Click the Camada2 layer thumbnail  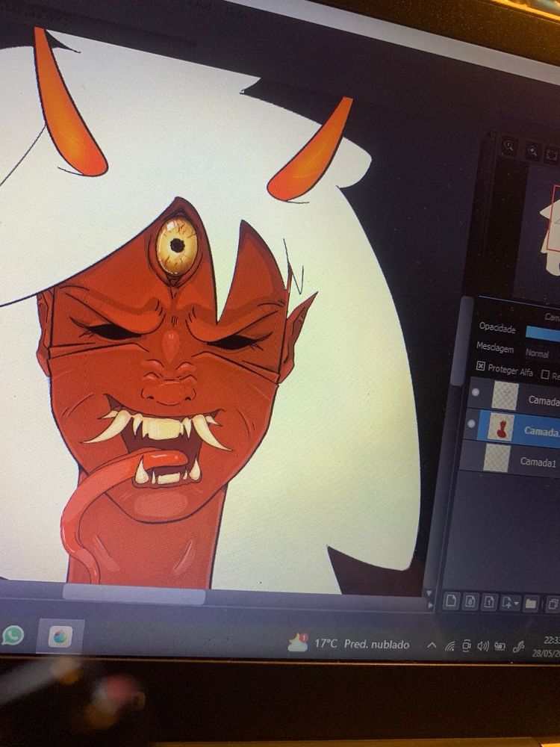(501, 427)
